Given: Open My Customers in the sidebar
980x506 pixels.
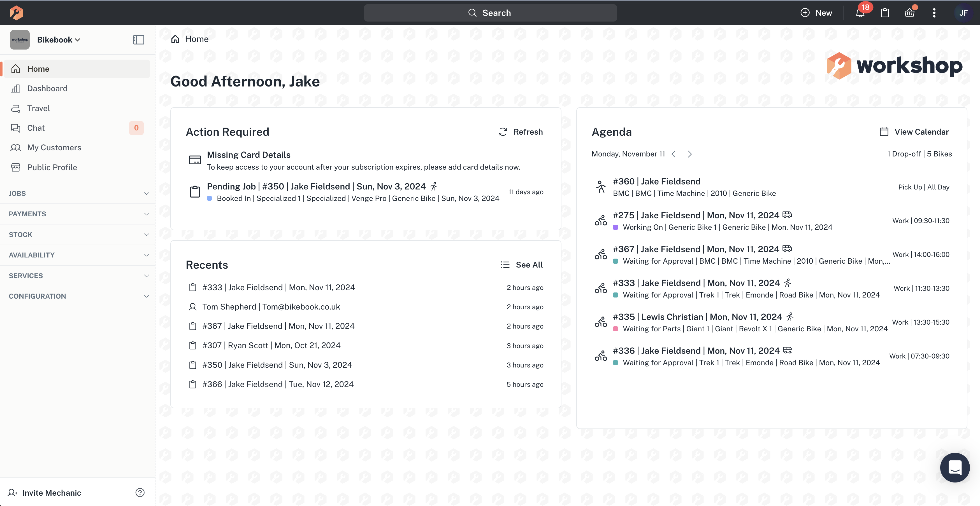Looking at the screenshot, I should coord(54,147).
